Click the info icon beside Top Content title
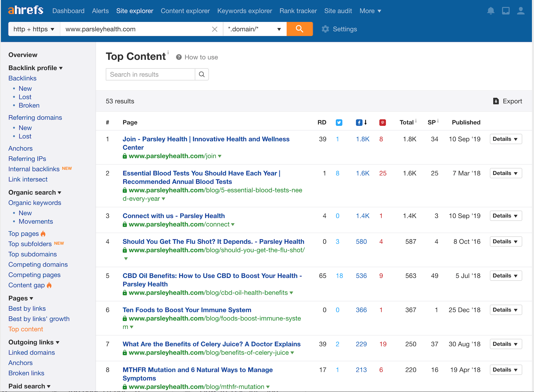Viewport: 534px width, 392px height. 168,53
